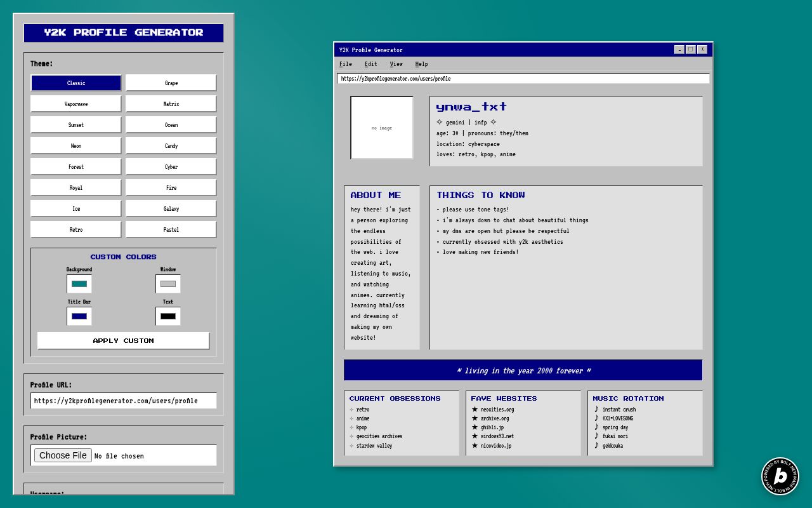Apply the Vaporwave theme

[76, 104]
